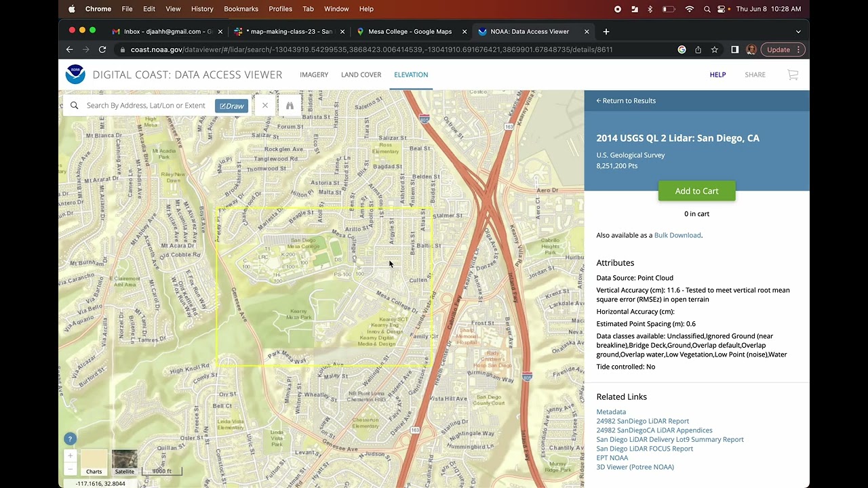868x488 pixels.
Task: Open a new browser tab
Action: (606, 31)
